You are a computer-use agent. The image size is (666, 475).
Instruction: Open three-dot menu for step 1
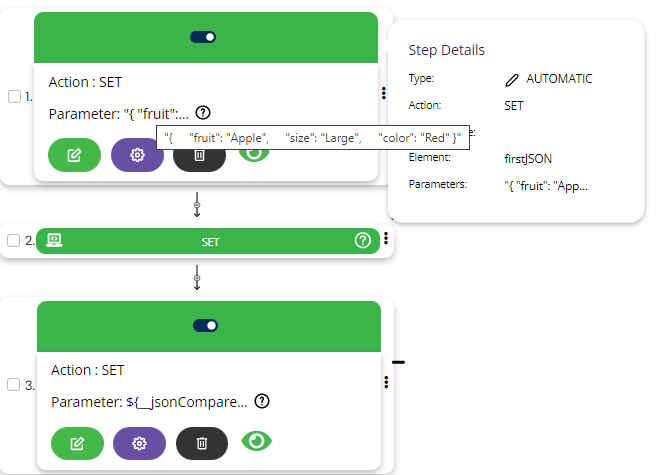coord(384,92)
